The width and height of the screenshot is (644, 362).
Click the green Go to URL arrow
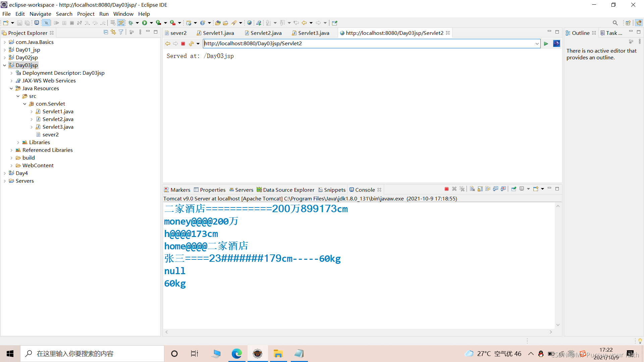546,44
